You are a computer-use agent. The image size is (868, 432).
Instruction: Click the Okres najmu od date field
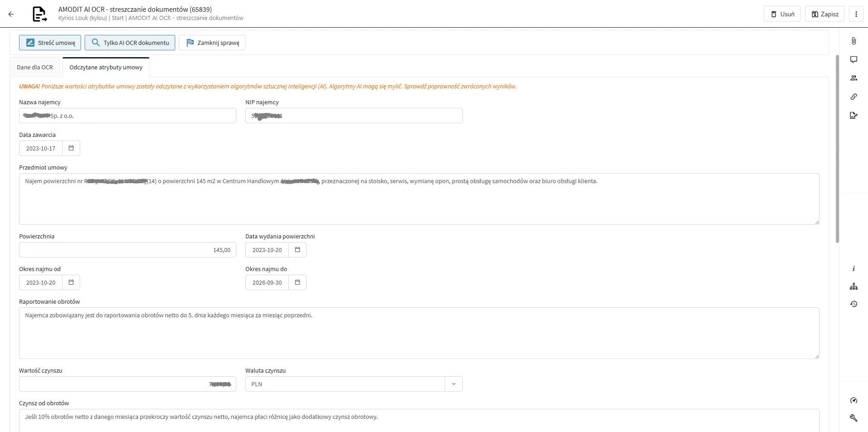tap(41, 282)
